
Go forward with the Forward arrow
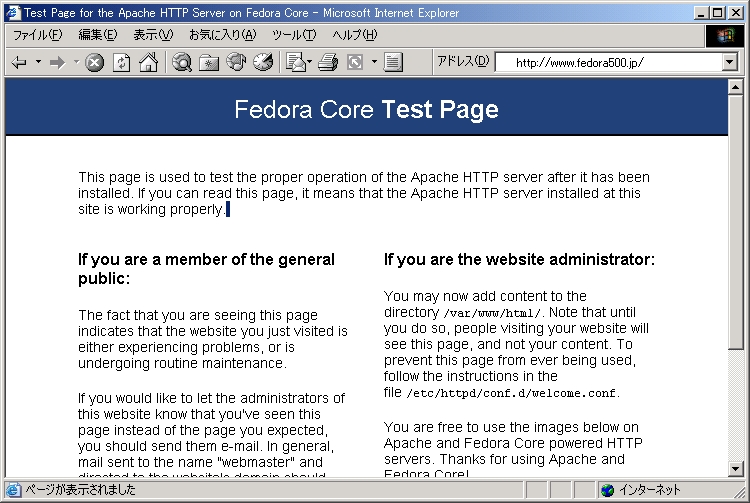click(x=57, y=62)
